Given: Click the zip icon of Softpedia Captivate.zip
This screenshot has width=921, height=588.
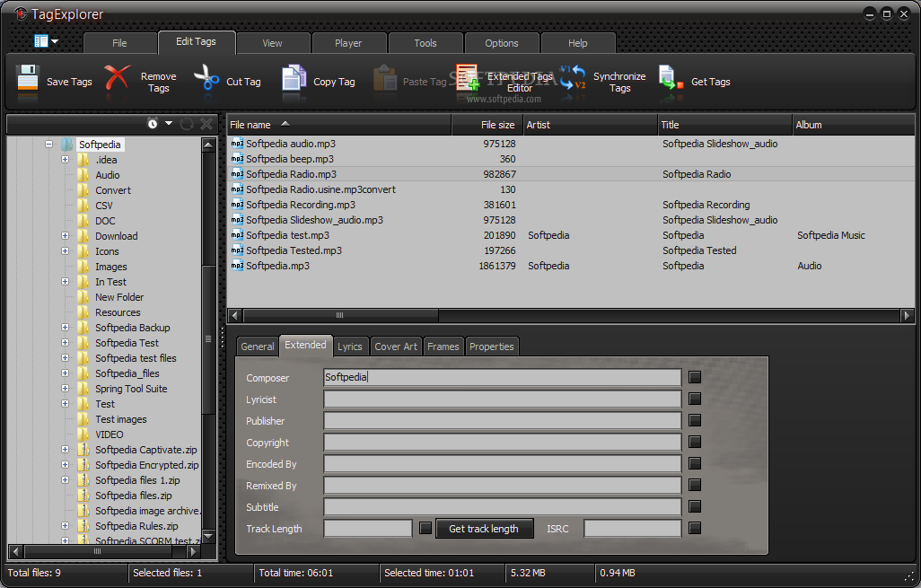Looking at the screenshot, I should pos(83,450).
